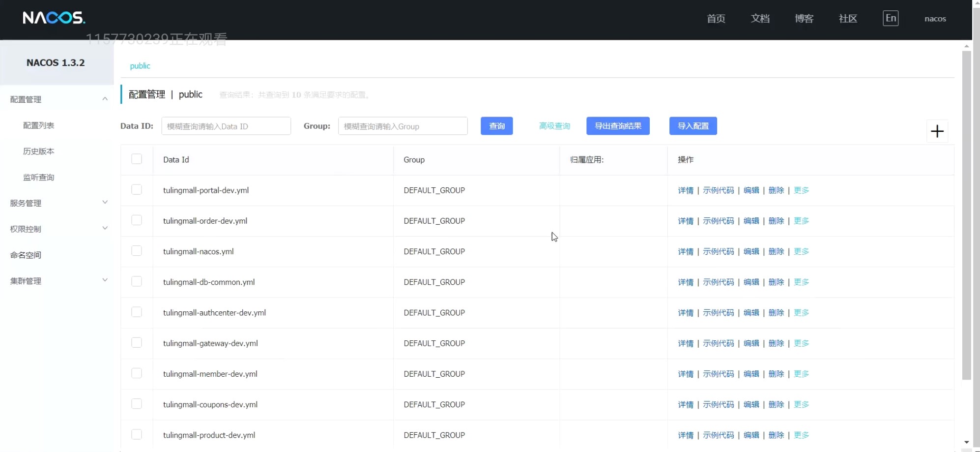
Task: Expand the 集群管理 sidebar section
Action: 105,280
